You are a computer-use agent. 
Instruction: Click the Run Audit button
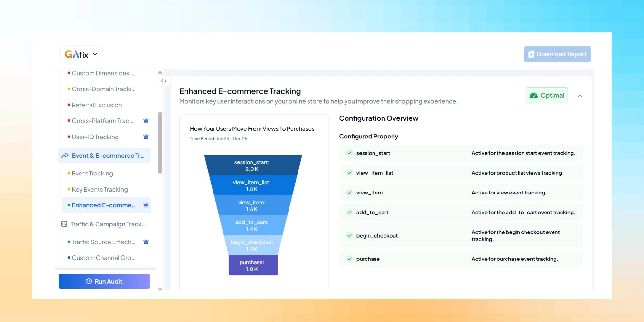coord(104,281)
